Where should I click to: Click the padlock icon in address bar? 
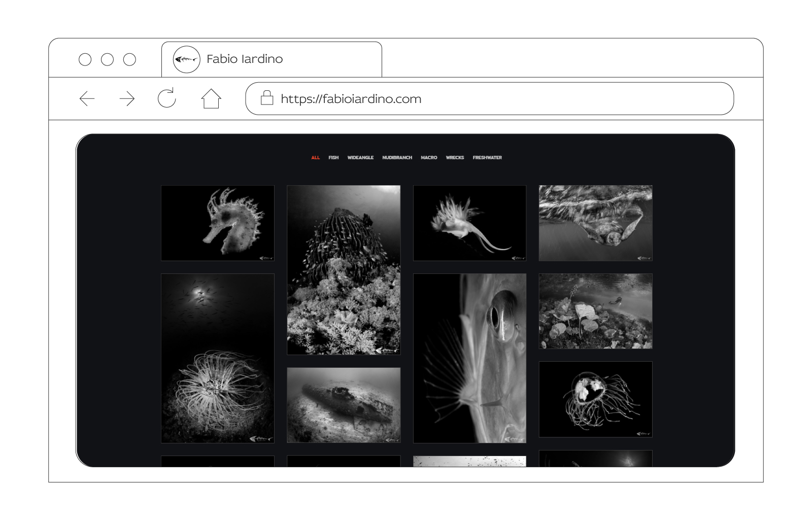(x=267, y=98)
